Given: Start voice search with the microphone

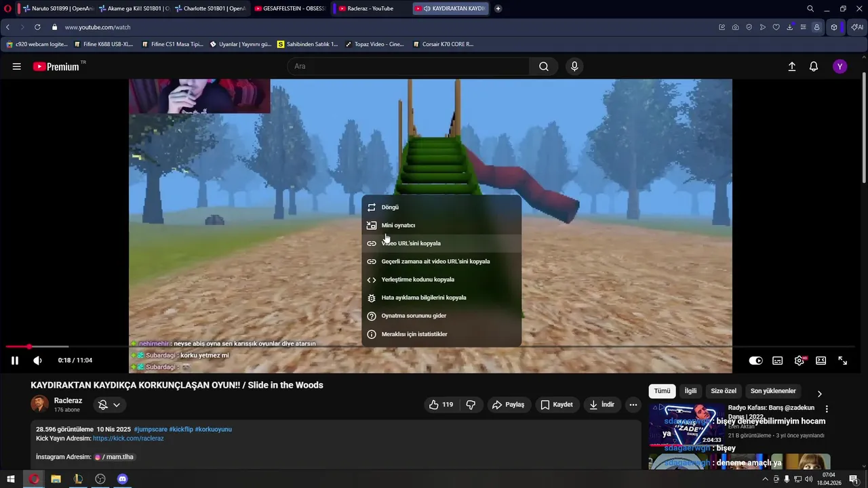Looking at the screenshot, I should pos(574,66).
